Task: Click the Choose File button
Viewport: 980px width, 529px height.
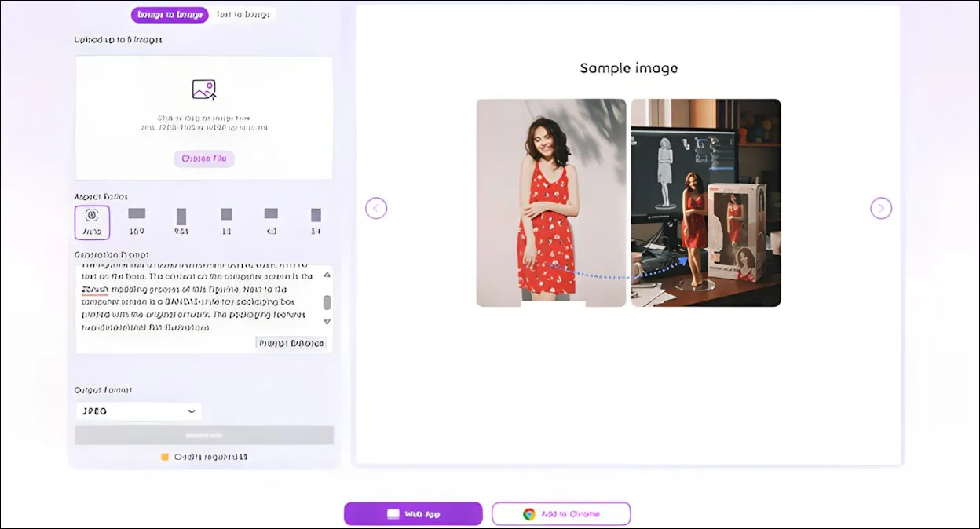Action: point(204,159)
